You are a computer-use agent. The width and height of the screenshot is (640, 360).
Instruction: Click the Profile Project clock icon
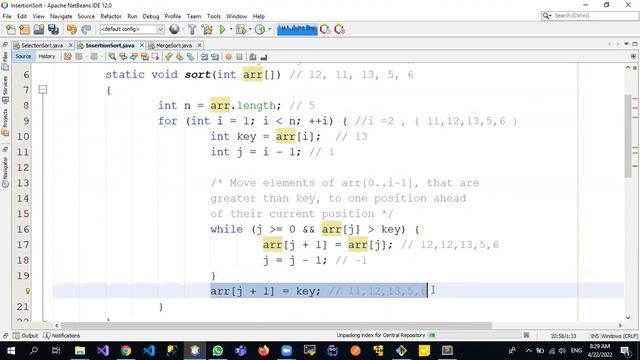(x=260, y=29)
